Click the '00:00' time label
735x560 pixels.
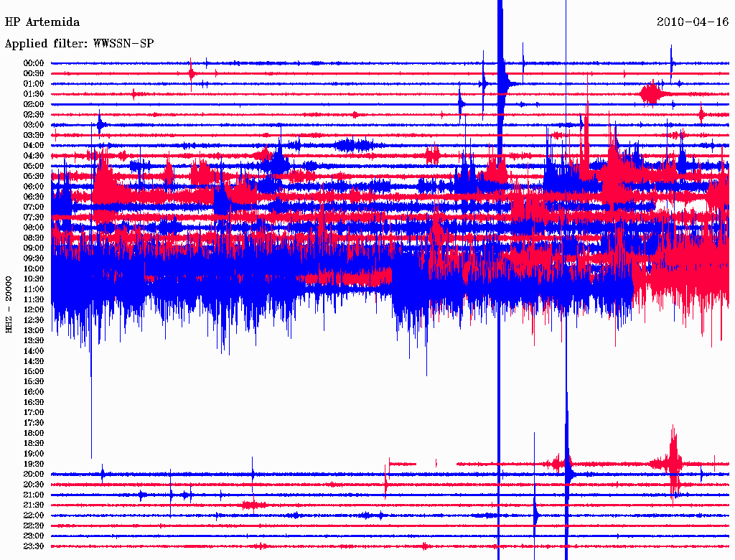[x=34, y=63]
